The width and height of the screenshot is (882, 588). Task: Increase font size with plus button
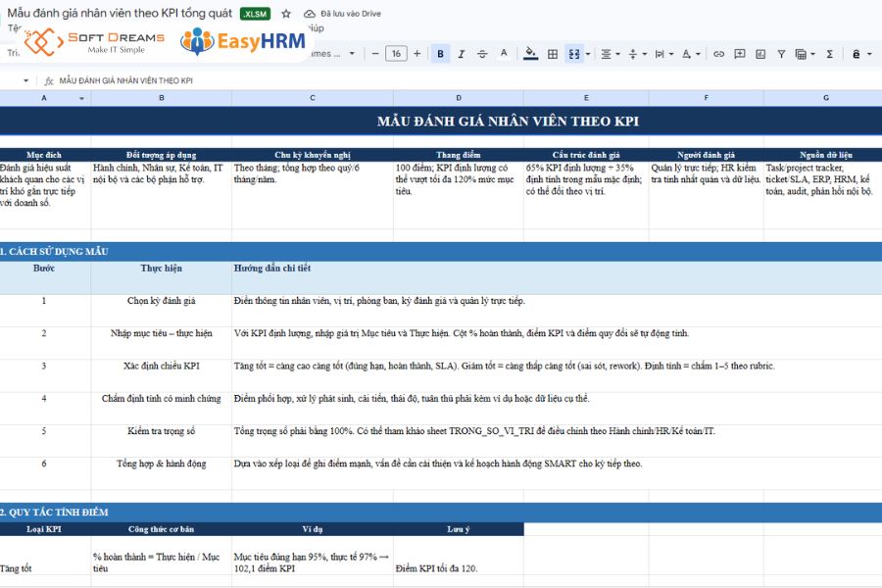pos(416,54)
